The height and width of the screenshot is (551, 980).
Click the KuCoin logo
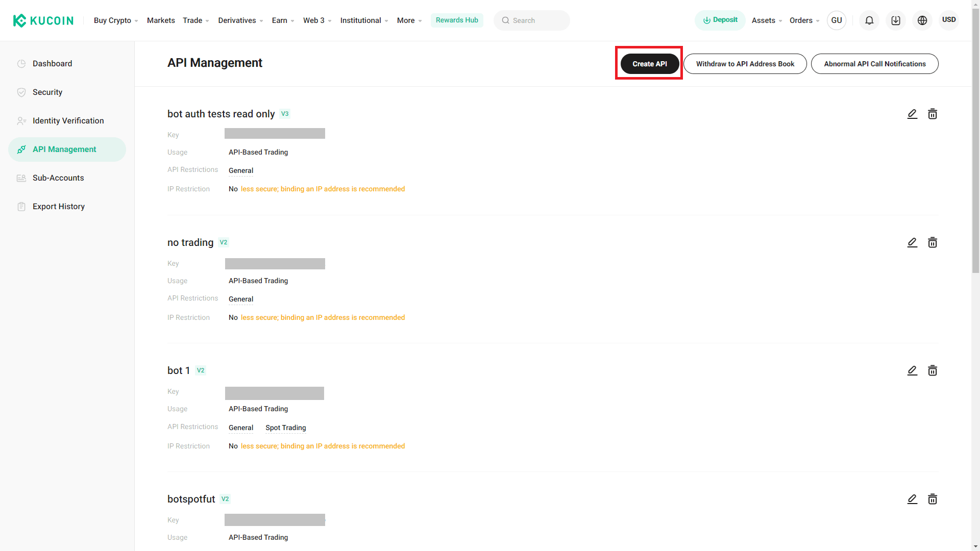[43, 20]
